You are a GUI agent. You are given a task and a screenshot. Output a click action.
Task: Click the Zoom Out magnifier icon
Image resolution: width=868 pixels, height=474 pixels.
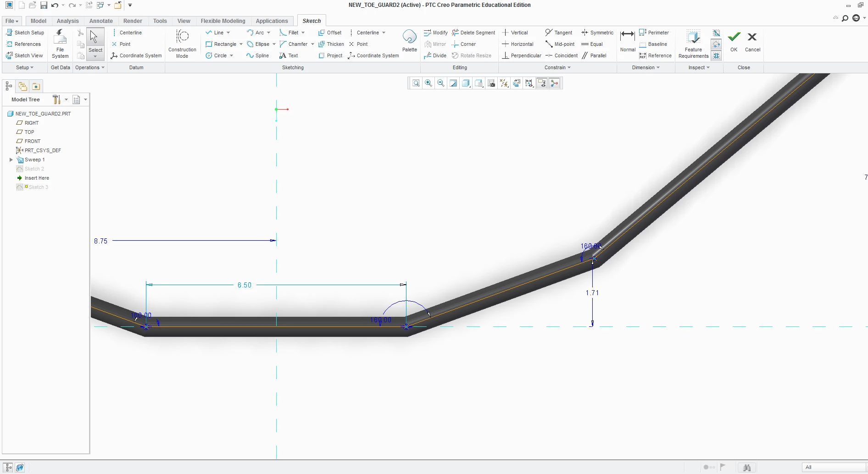440,83
